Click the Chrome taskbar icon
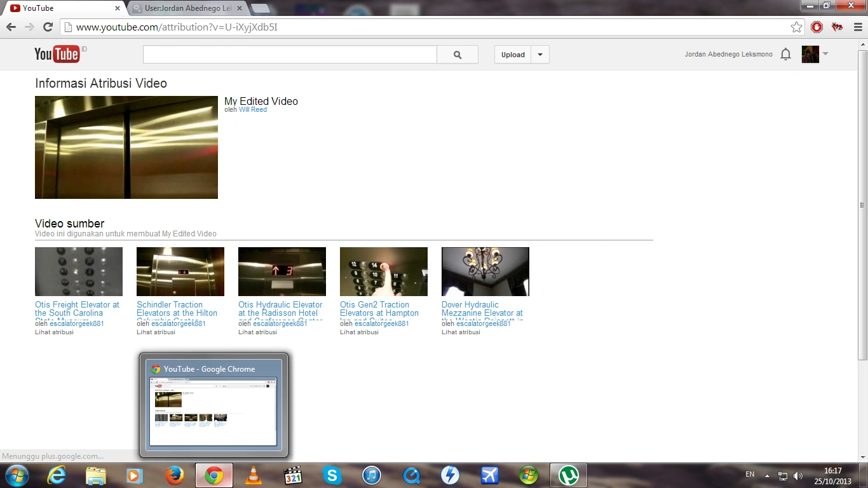Screen dimensions: 868x488 [x=214, y=475]
